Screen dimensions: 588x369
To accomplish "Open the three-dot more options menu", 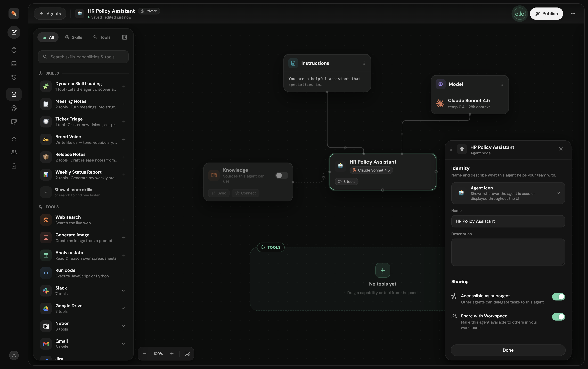I will pyautogui.click(x=573, y=14).
